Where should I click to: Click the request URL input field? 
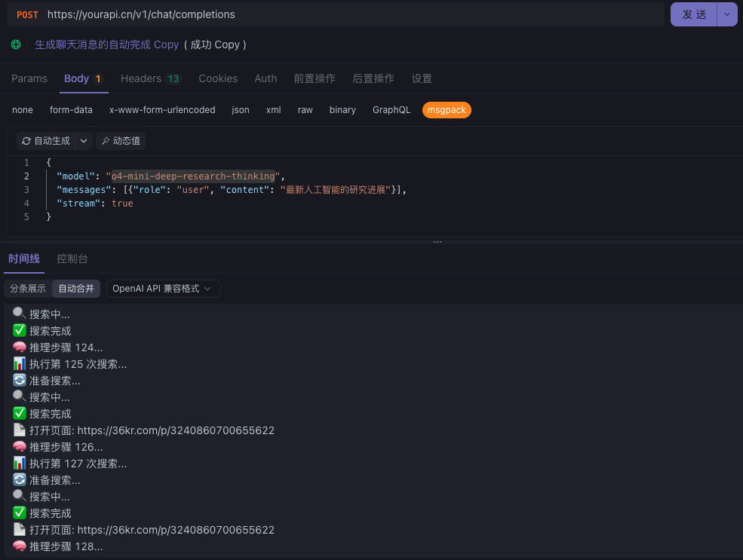click(x=353, y=14)
